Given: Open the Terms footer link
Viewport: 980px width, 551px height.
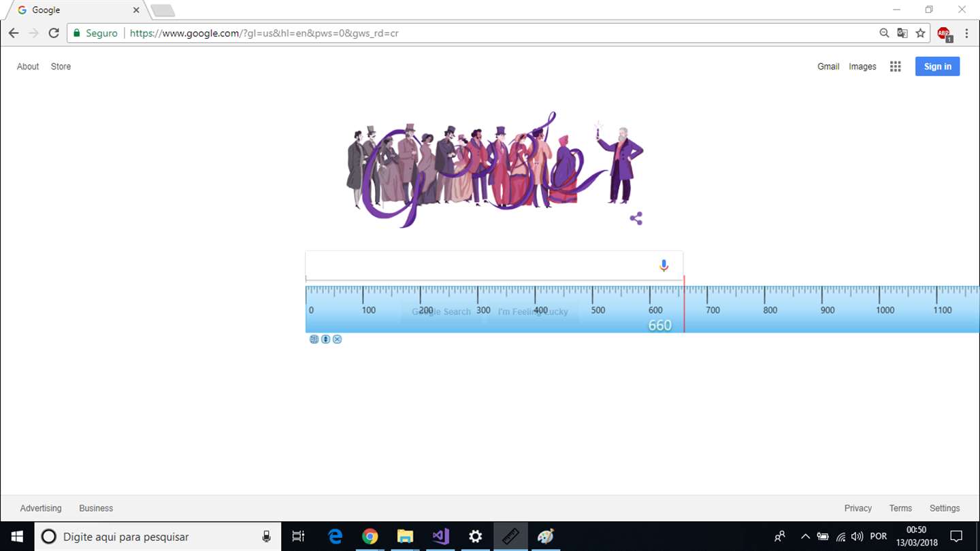Looking at the screenshot, I should click(x=900, y=508).
